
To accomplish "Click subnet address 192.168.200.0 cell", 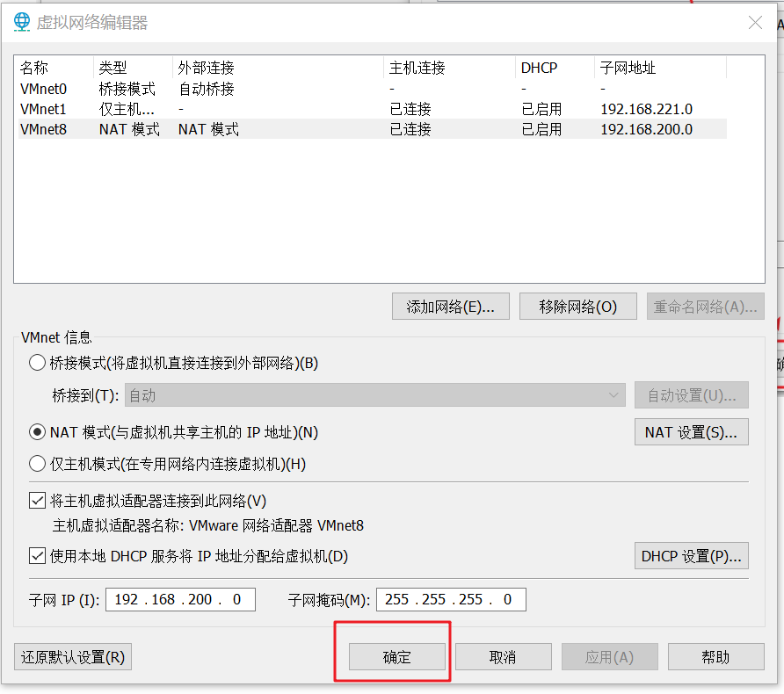I will pos(647,129).
